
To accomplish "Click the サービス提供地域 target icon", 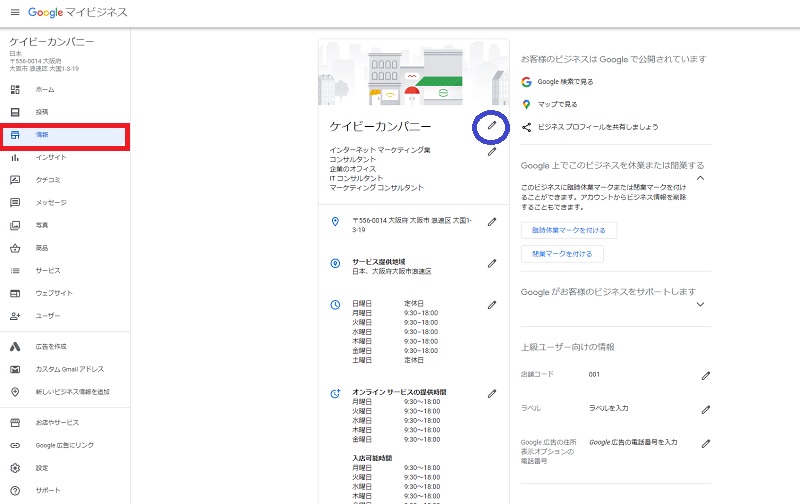I will point(335,263).
